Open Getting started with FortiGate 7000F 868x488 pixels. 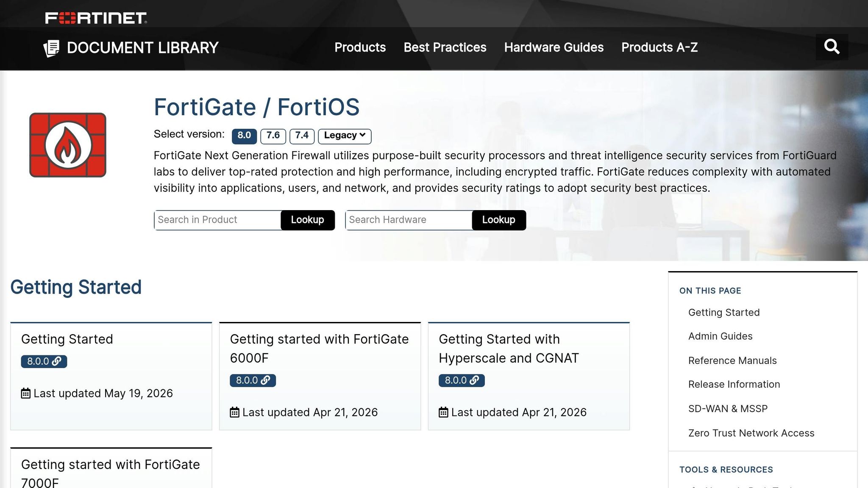[110, 474]
